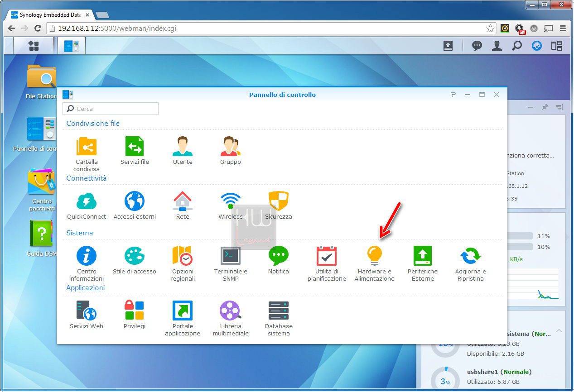Open Accessi esterni
Image resolution: width=574 pixels, height=392 pixels.
[135, 206]
